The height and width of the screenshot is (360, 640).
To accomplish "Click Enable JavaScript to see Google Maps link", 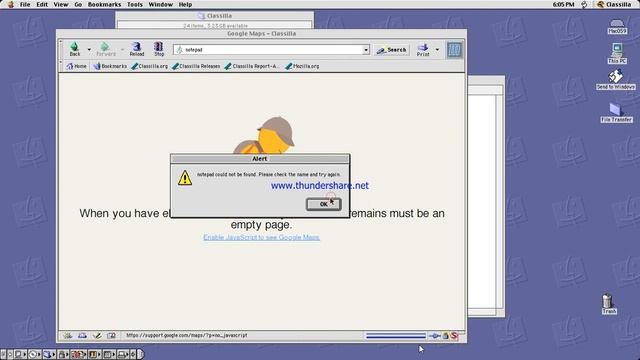I will pos(262,237).
